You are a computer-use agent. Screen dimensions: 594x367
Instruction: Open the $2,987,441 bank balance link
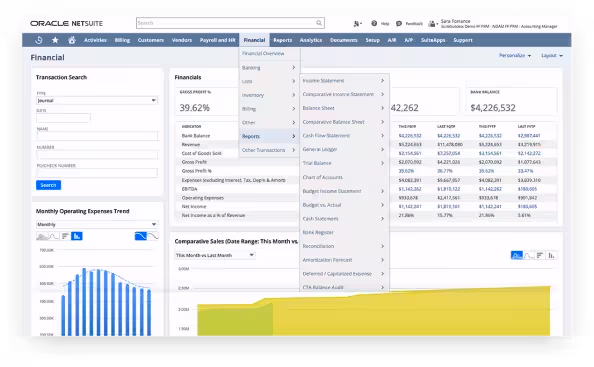pyautogui.click(x=529, y=136)
